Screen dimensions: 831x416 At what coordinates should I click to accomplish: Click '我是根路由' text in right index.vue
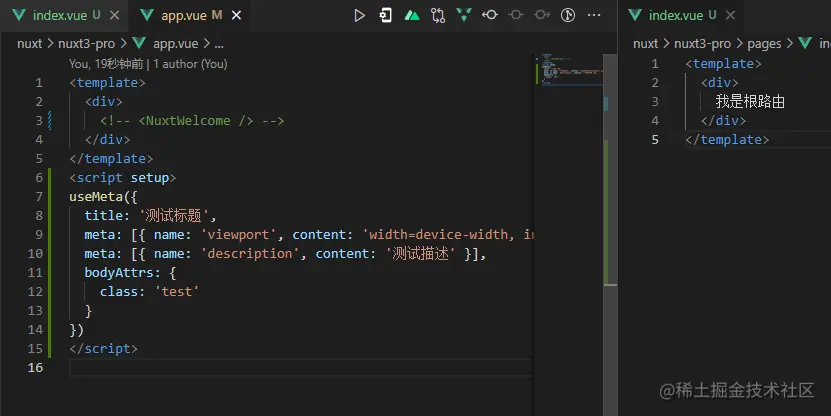coord(750,102)
